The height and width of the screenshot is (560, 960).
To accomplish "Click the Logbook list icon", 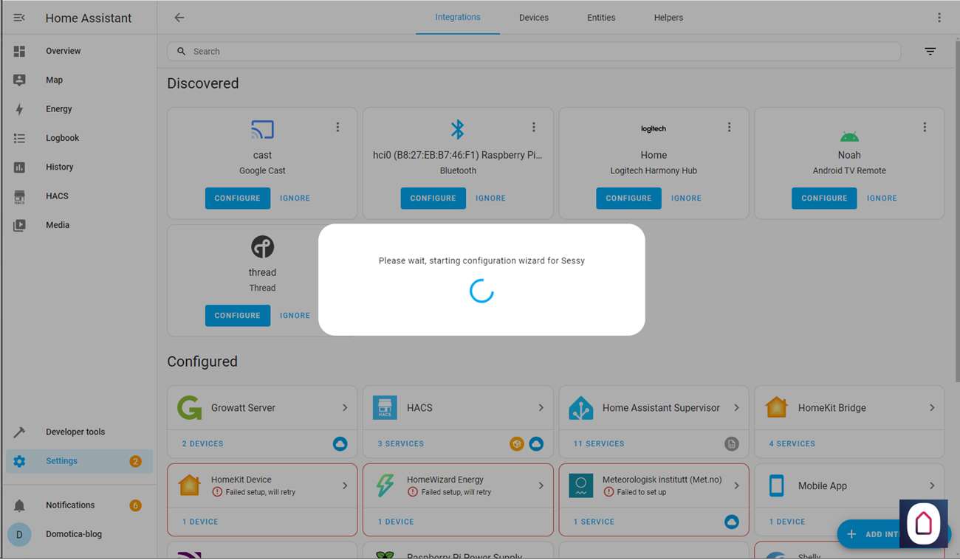I will pyautogui.click(x=19, y=138).
